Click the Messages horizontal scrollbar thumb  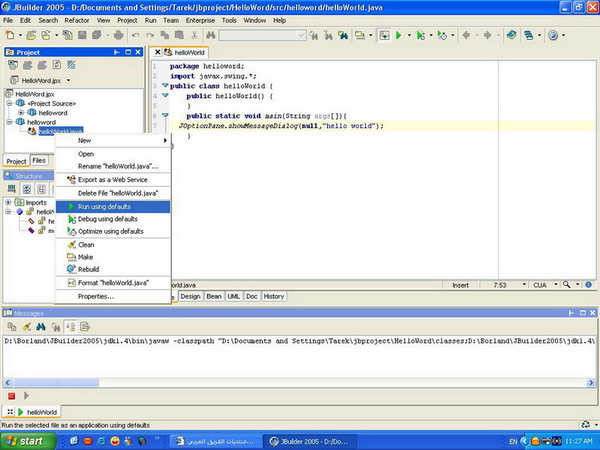[x=56, y=382]
